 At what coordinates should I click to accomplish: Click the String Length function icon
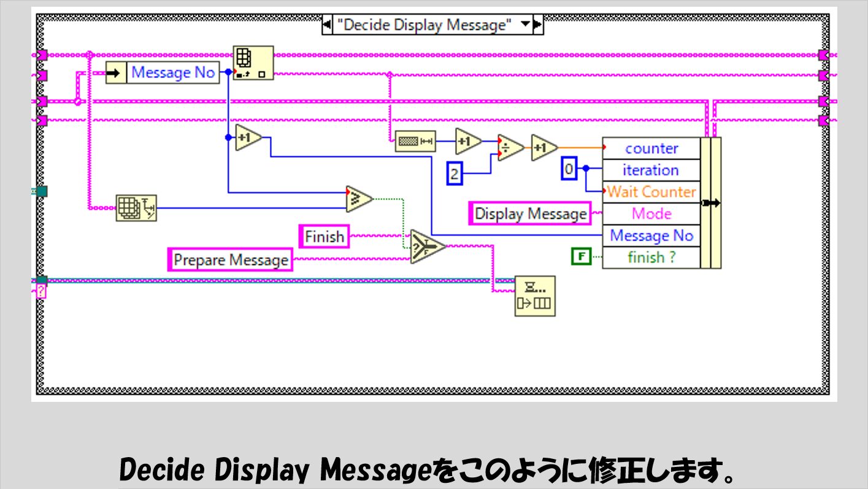tap(415, 142)
